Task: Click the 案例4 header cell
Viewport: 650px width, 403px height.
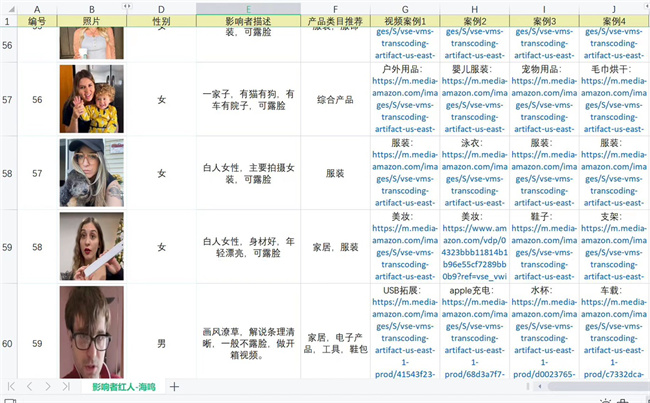Action: [x=614, y=21]
